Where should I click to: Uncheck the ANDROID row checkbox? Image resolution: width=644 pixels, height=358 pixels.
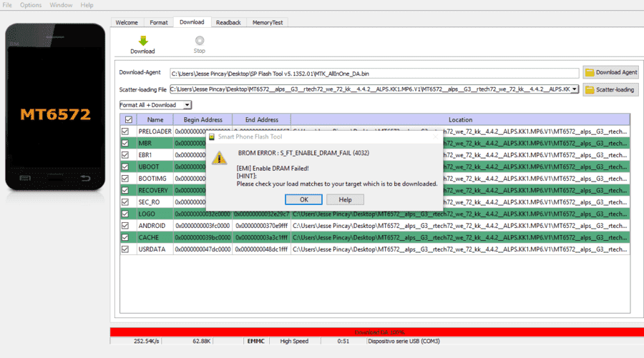coord(125,226)
